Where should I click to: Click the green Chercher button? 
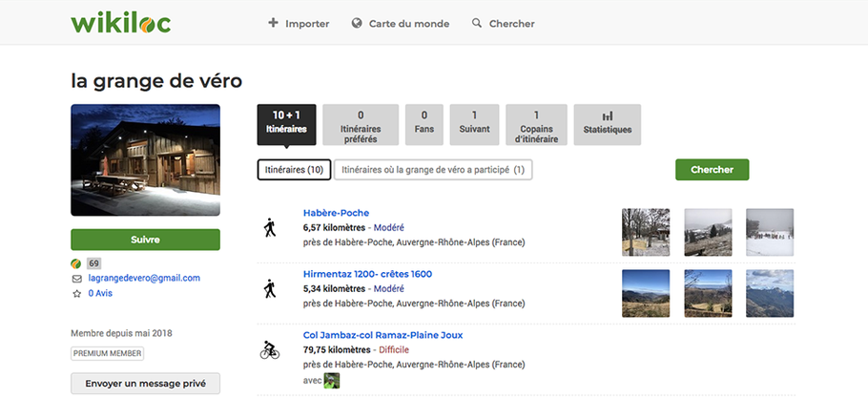tap(712, 170)
